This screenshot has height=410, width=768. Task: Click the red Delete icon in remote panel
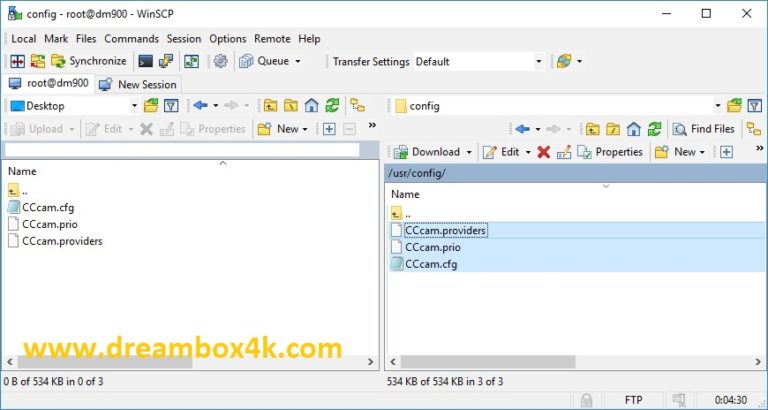544,152
